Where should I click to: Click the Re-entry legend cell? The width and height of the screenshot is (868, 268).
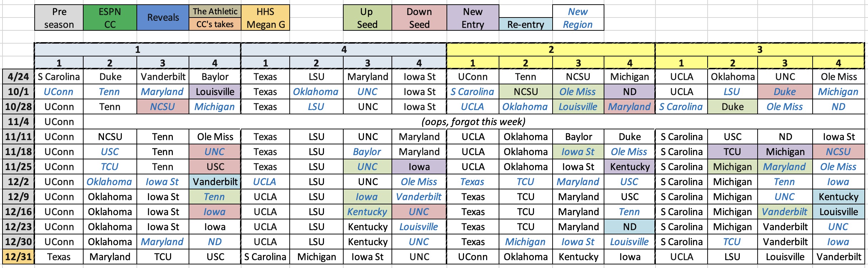(x=525, y=24)
